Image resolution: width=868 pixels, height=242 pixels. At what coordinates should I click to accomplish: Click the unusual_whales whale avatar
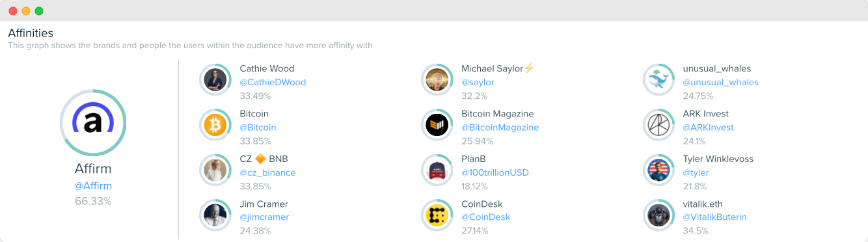tap(658, 80)
